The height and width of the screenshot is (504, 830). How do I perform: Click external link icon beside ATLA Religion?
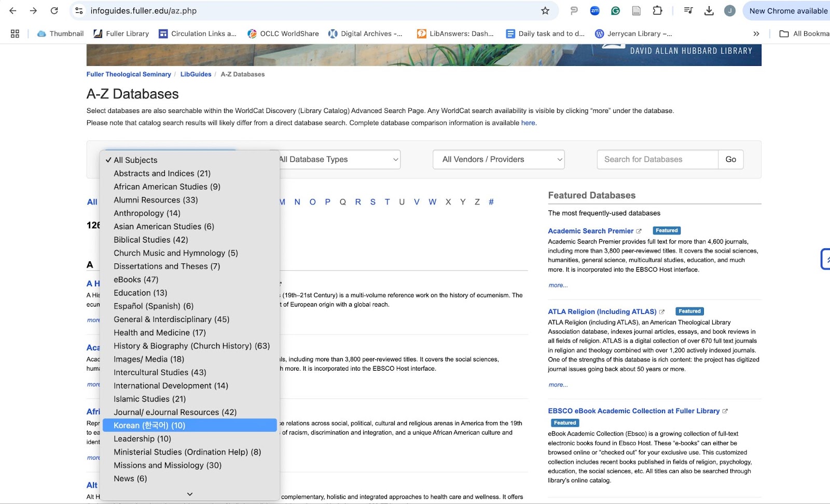point(662,312)
